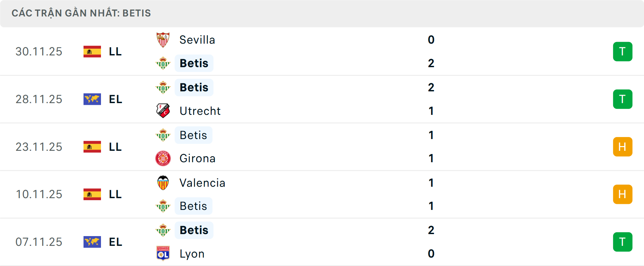Click green T badge for Lyon match

pyautogui.click(x=623, y=242)
